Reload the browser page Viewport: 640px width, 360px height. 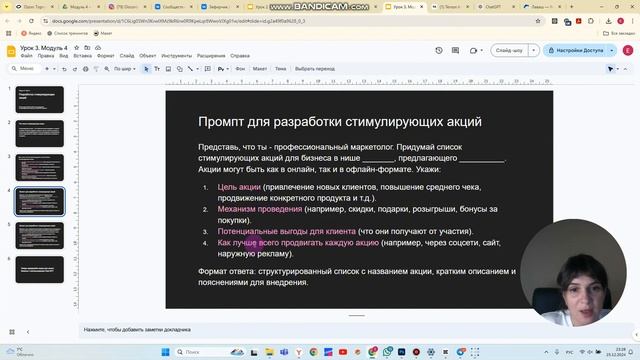31,21
